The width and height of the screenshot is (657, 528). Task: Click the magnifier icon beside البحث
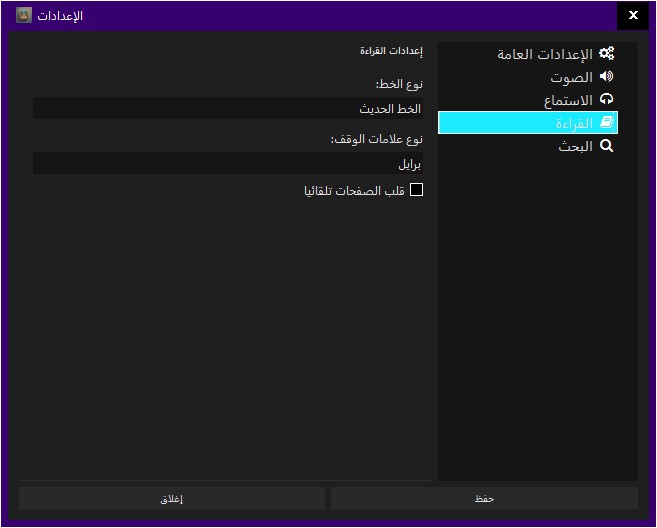(606, 146)
